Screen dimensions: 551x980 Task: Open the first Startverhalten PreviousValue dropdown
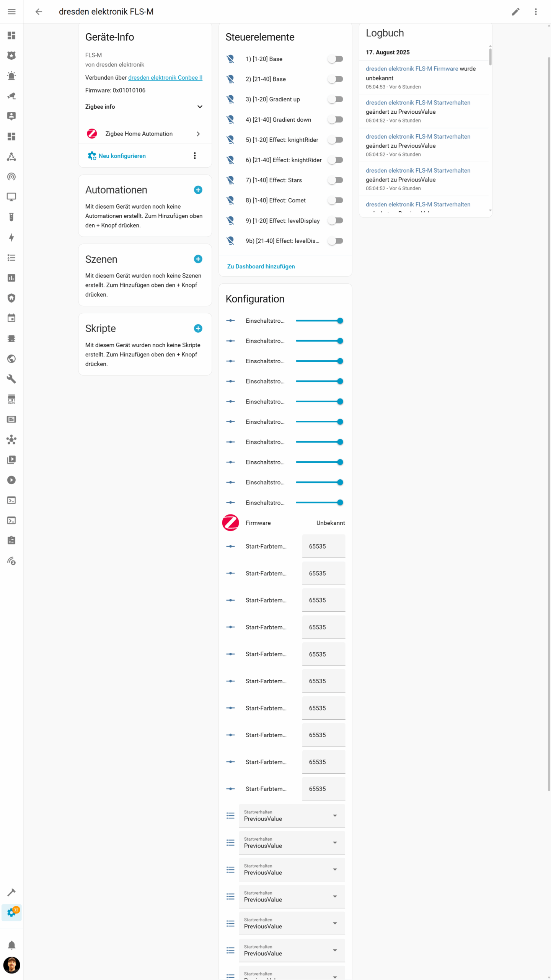292,815
